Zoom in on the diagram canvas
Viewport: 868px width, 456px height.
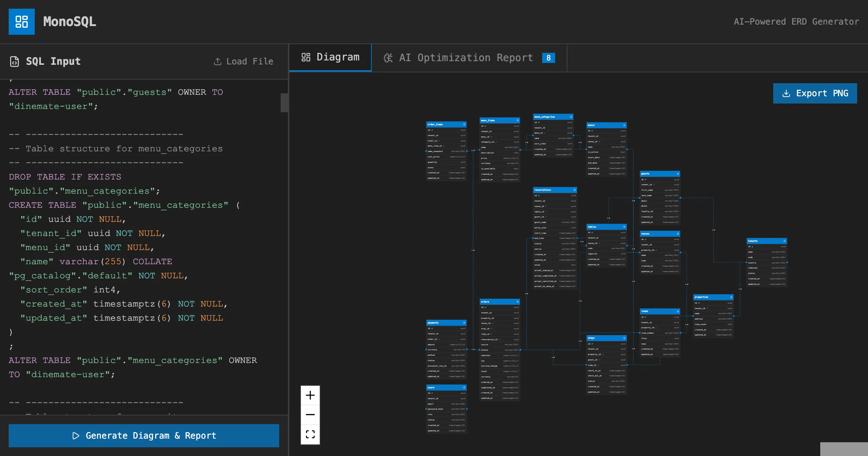tap(310, 395)
